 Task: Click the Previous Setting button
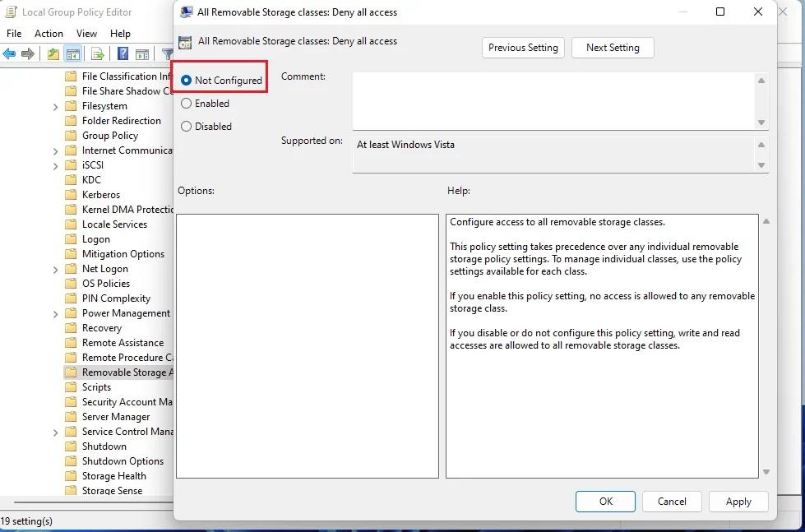pyautogui.click(x=523, y=48)
